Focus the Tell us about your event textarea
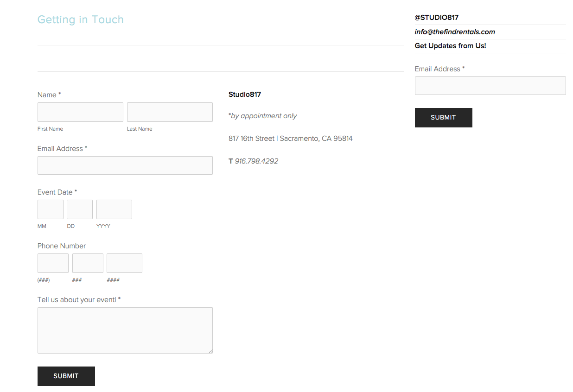Screen dimensions: 573x392 click(x=125, y=330)
